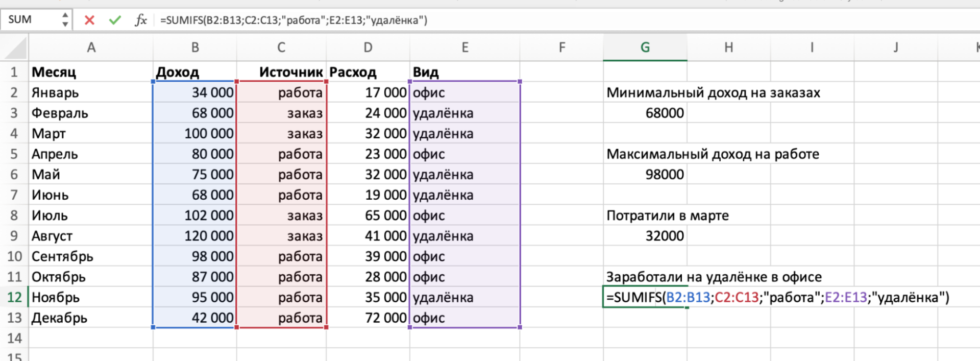Screen dimensions: 980x361
Task: Select row 1 header
Action: point(14,72)
